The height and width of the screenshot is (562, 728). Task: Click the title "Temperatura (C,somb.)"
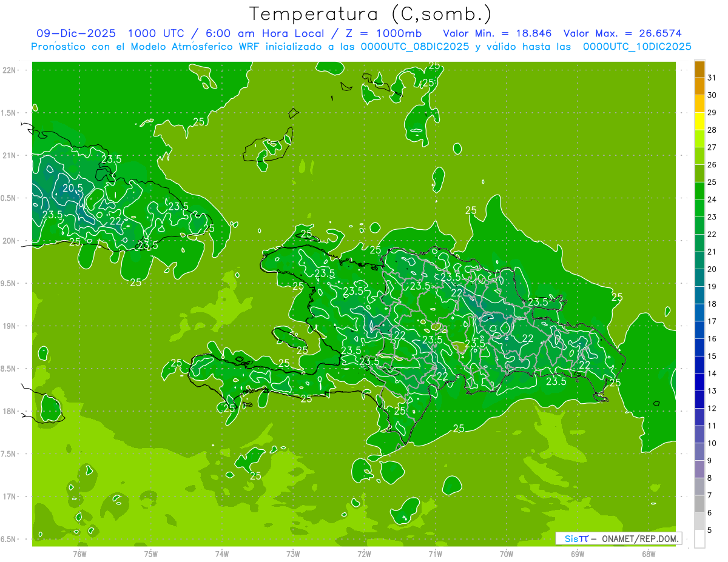[x=371, y=15]
